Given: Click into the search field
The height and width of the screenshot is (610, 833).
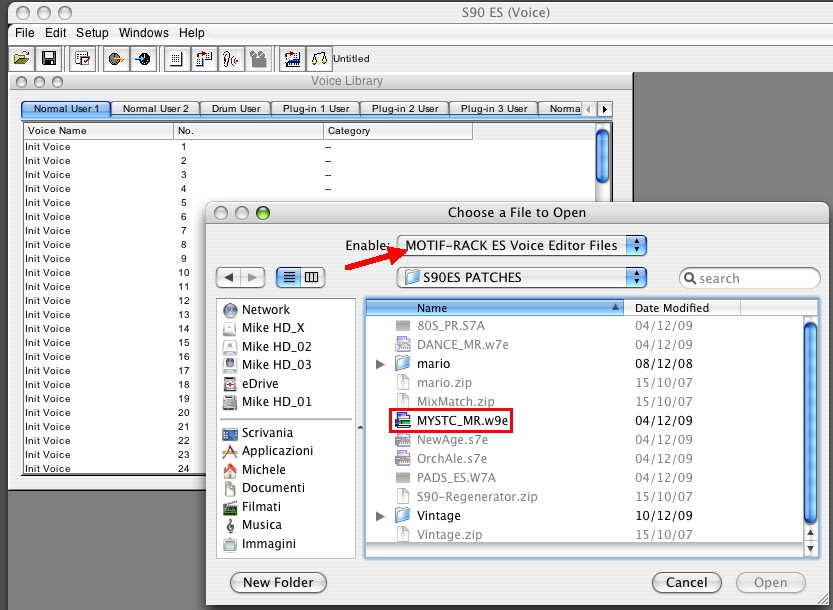Looking at the screenshot, I should [750, 278].
